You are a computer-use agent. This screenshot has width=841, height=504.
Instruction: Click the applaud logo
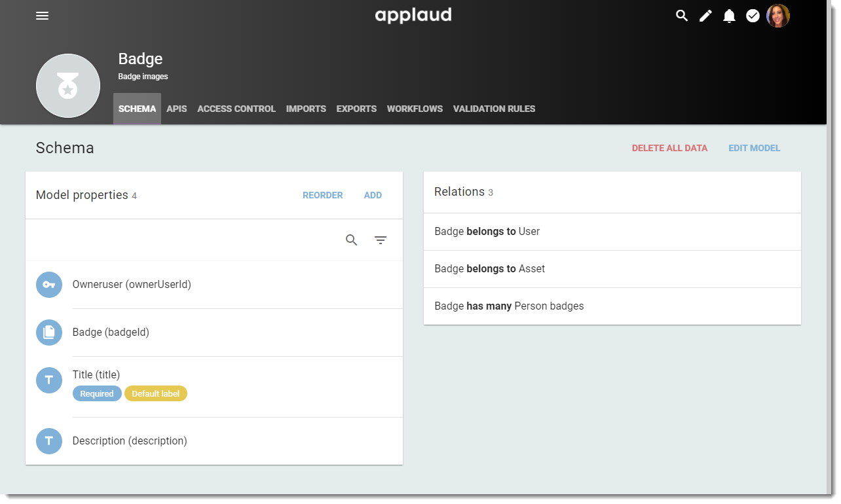click(x=413, y=15)
